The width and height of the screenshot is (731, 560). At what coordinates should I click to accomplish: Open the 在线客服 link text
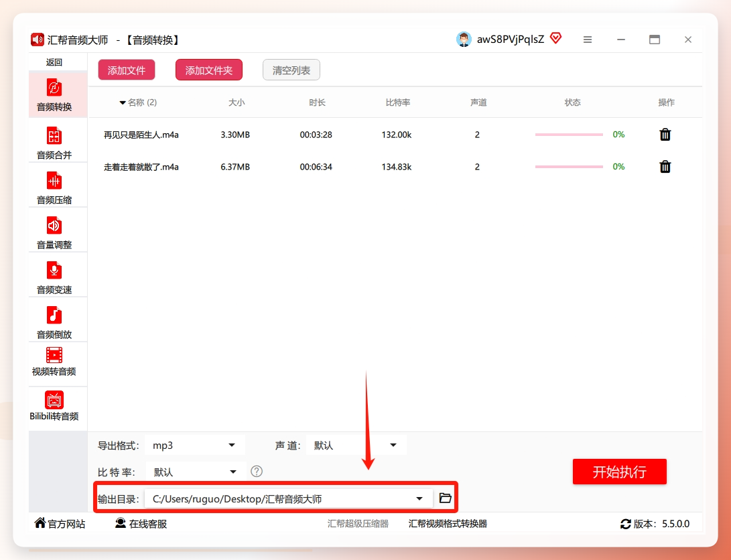[148, 524]
